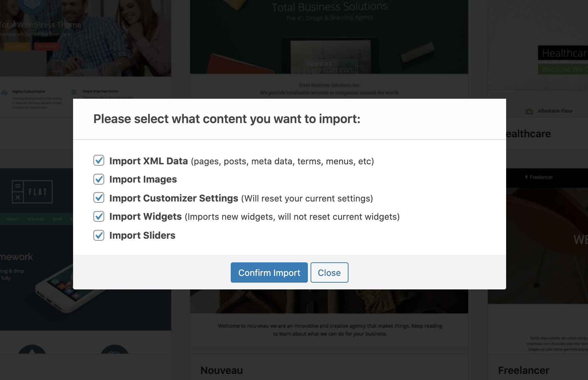Click the Learn More button in the Total banner
This screenshot has width=588, height=380.
click(x=17, y=46)
